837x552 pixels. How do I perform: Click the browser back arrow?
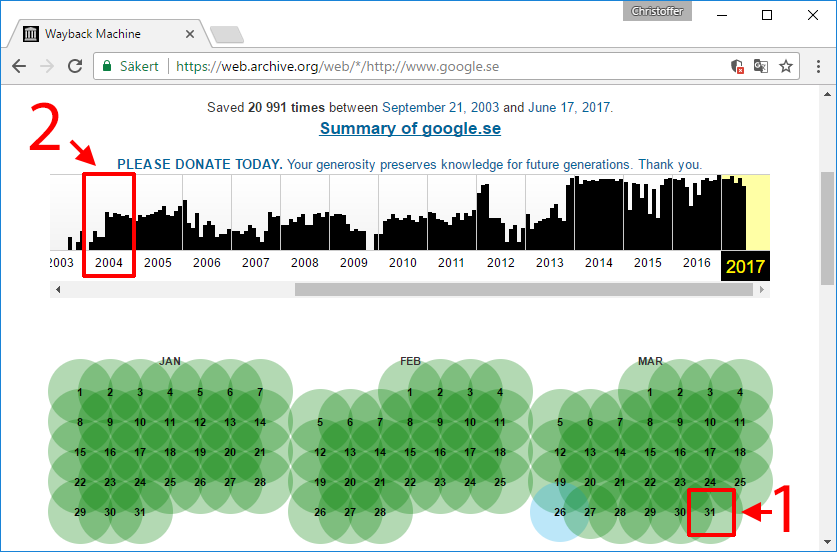pyautogui.click(x=19, y=67)
